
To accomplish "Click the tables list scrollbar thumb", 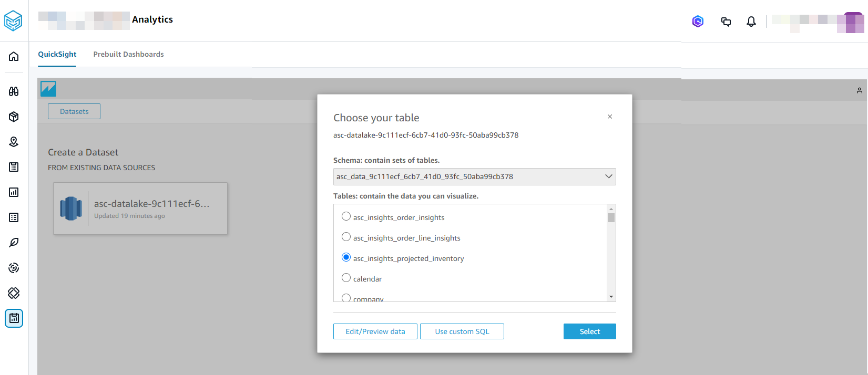I will click(611, 218).
